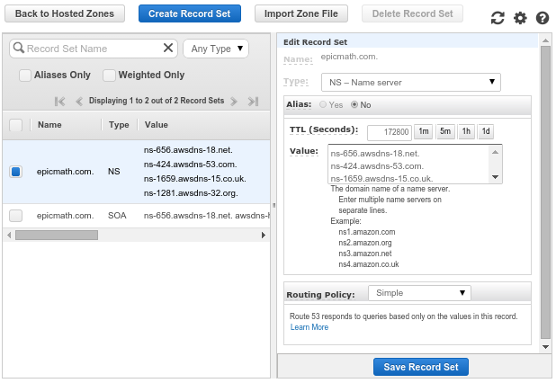The image size is (556, 383).
Task: Click the horizontal scrollbar thumb in record list
Action: (x=56, y=235)
